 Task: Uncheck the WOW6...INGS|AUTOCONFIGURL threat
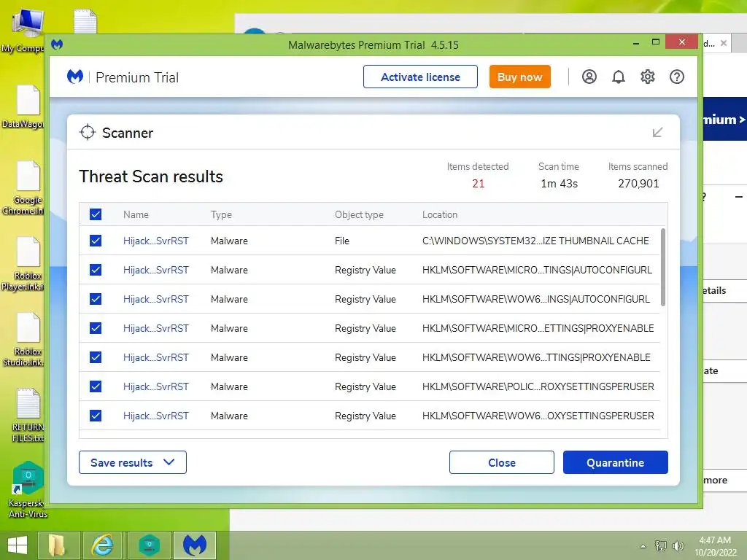point(96,299)
